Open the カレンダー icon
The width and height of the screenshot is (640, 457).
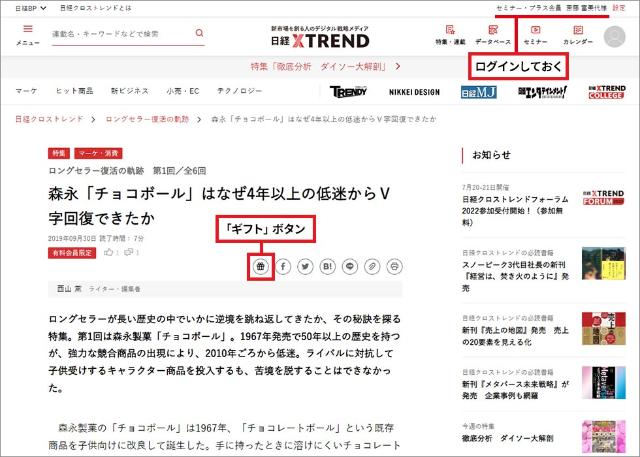point(578,35)
